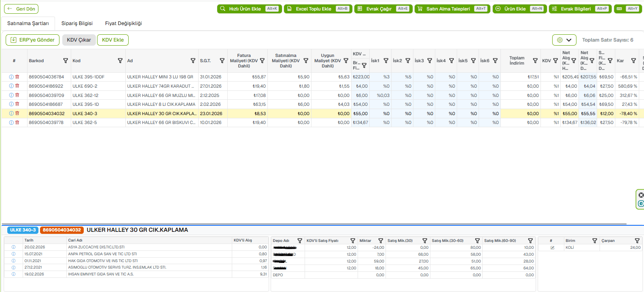Select the ULKER HALLEY 8 LI CIK.KAPLAMA row
This screenshot has height=292, width=644.
pos(161,104)
